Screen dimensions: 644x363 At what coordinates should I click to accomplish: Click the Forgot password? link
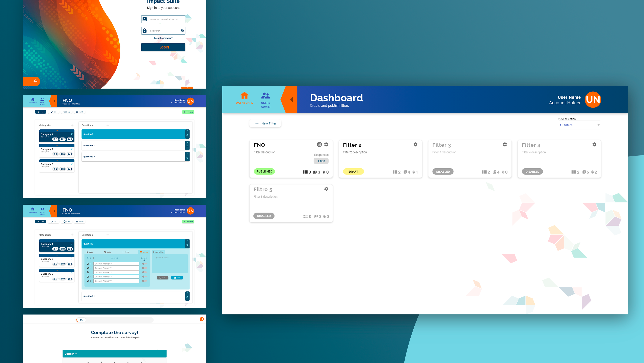coord(163,38)
